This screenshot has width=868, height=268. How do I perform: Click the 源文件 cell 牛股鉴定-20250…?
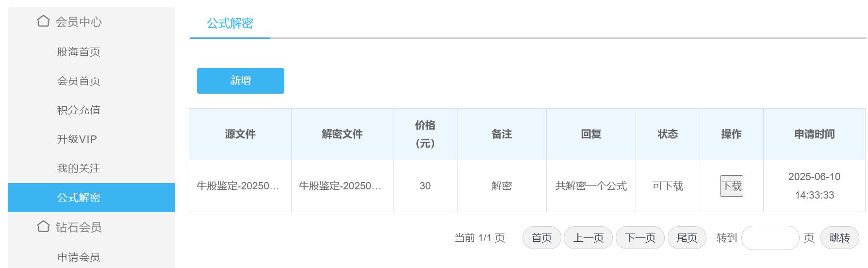click(238, 186)
